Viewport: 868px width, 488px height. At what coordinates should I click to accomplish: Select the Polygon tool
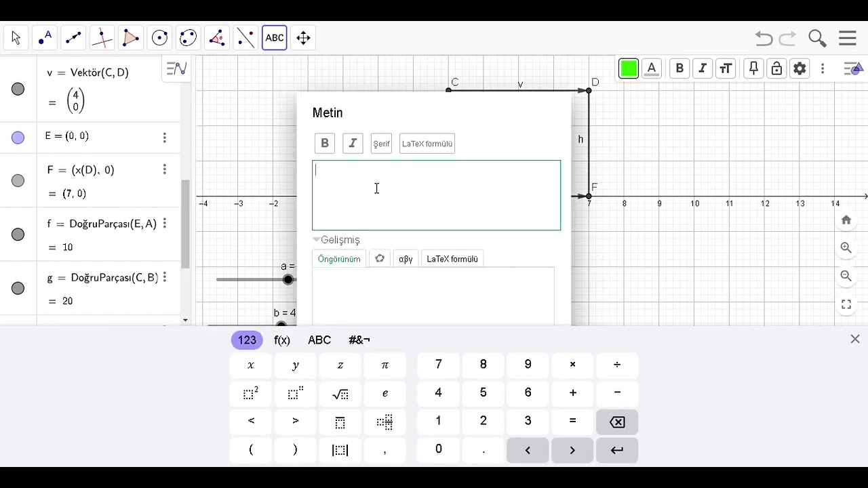(131, 38)
